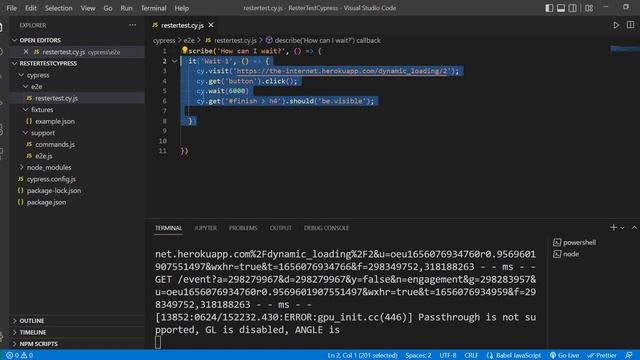Expand the Outline section
This screenshot has width=640, height=360.
coord(31,321)
